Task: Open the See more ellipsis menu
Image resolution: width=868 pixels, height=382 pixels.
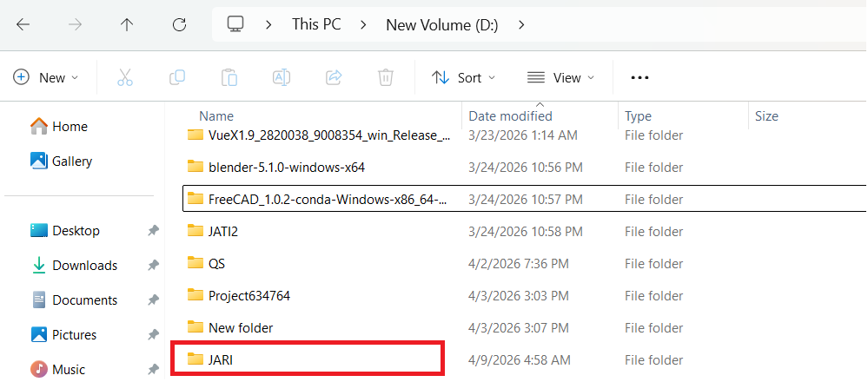Action: (639, 77)
